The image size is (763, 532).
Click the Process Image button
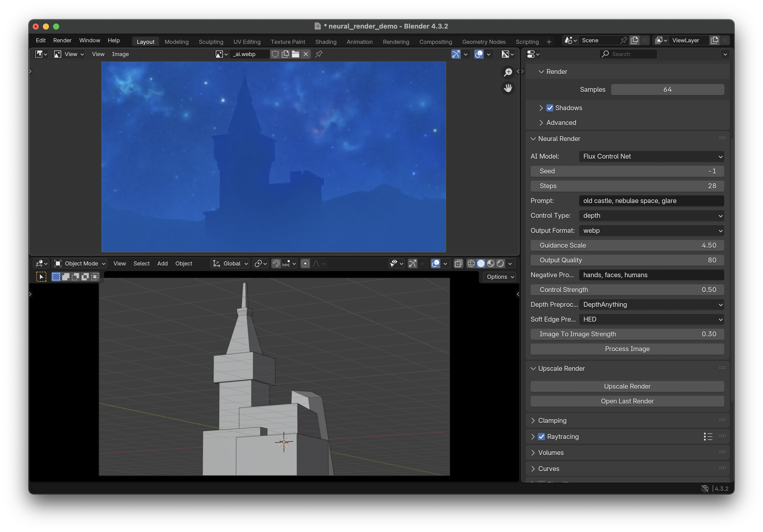point(627,349)
